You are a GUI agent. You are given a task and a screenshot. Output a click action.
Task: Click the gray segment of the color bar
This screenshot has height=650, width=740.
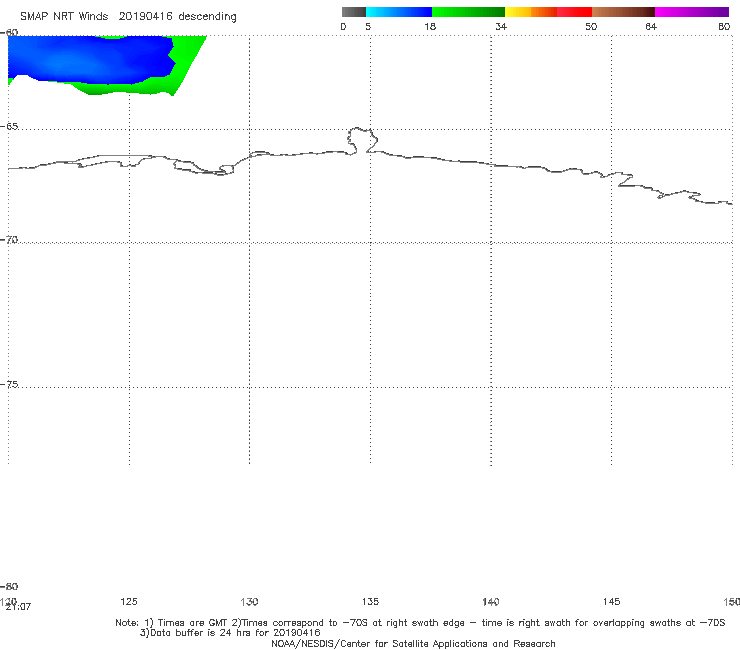[x=354, y=12]
